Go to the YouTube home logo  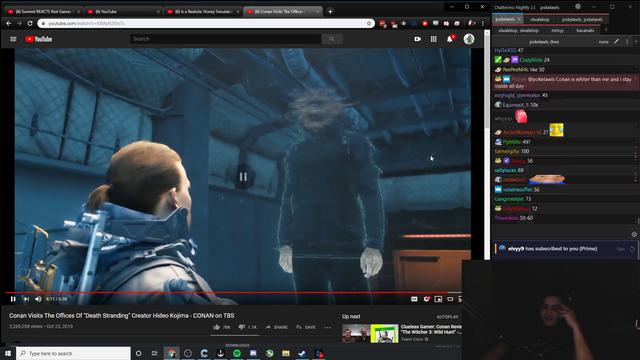[39, 39]
